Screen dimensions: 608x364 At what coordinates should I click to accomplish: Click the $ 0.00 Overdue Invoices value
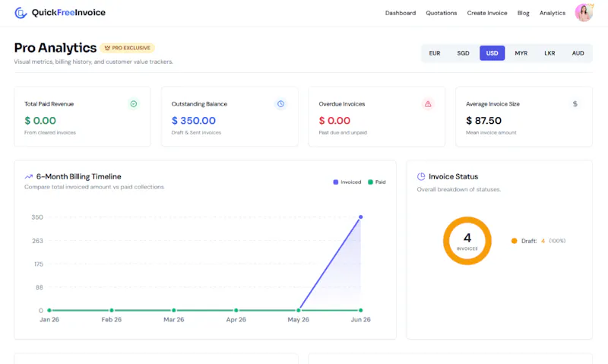[334, 121]
